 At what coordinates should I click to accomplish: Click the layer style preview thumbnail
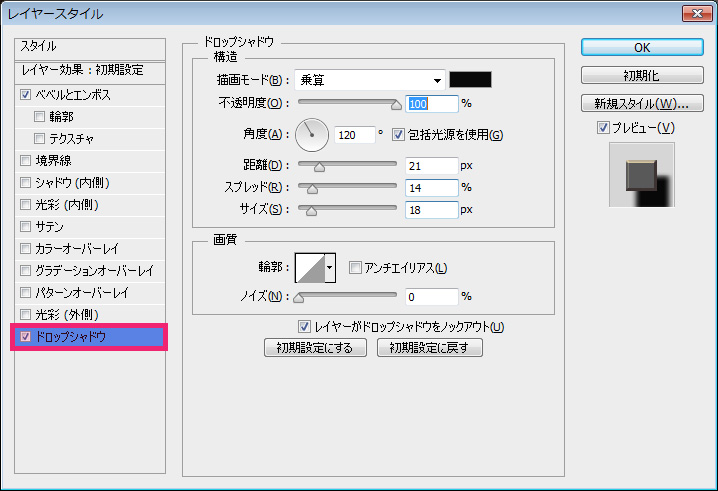click(x=641, y=175)
